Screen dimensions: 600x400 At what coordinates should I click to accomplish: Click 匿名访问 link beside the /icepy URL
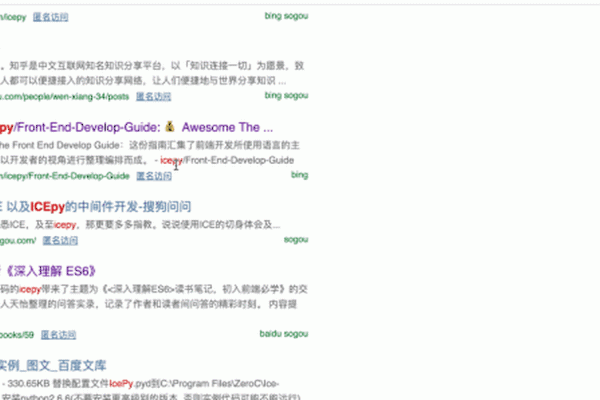tap(53, 17)
